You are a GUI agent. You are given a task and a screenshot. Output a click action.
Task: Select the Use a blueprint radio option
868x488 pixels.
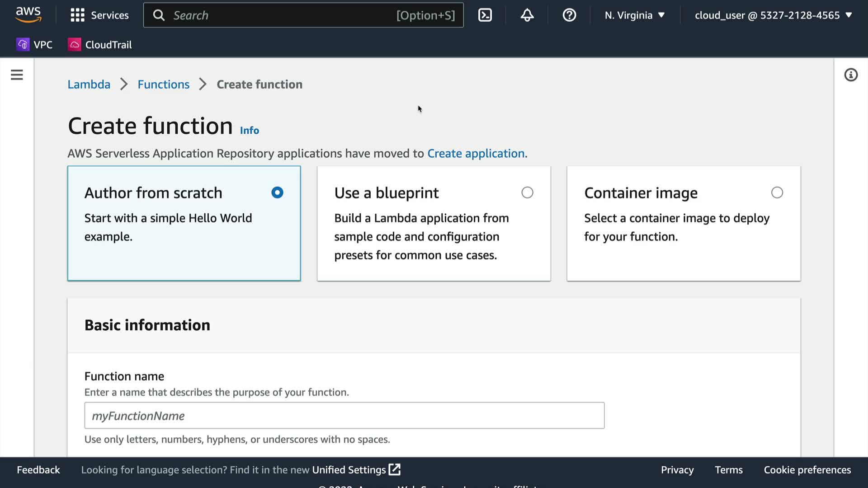click(x=527, y=193)
